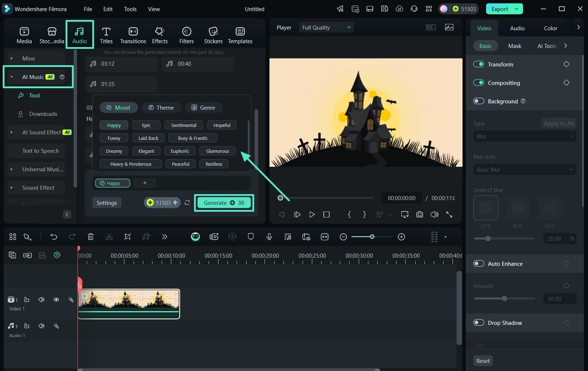Click the delete trash icon in timeline toolbar
This screenshot has height=371, width=588.
point(90,237)
